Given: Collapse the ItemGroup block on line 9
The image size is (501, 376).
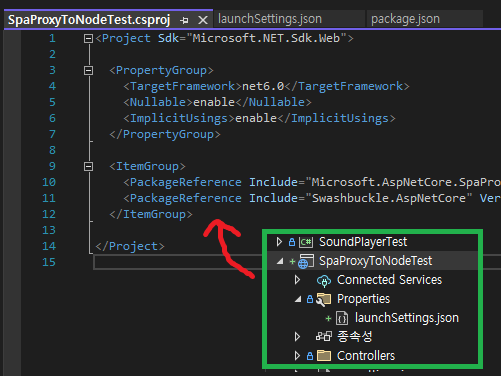Looking at the screenshot, I should 88,166.
